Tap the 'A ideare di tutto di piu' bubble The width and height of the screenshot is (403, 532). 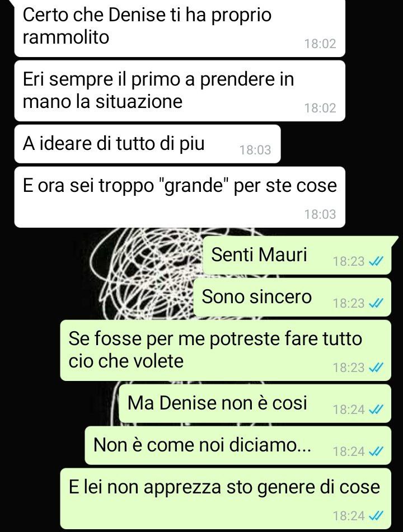pos(147,144)
